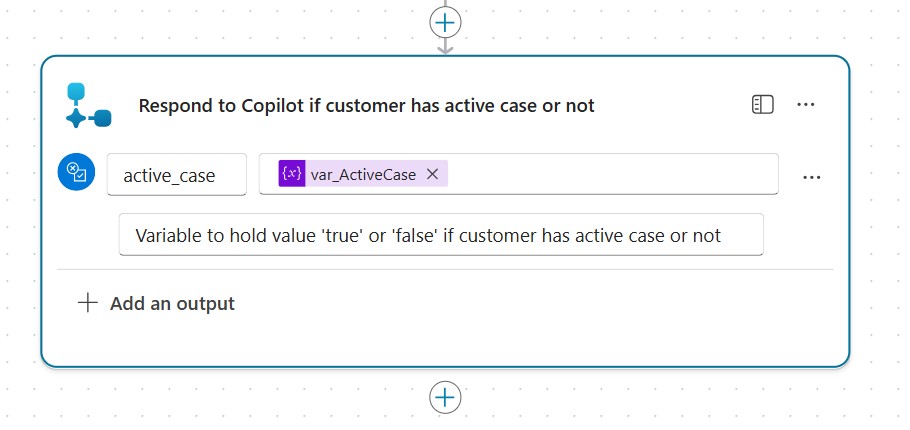Viewport: 910px width, 430px height.
Task: Click the connector arrow above the card
Action: point(445,46)
